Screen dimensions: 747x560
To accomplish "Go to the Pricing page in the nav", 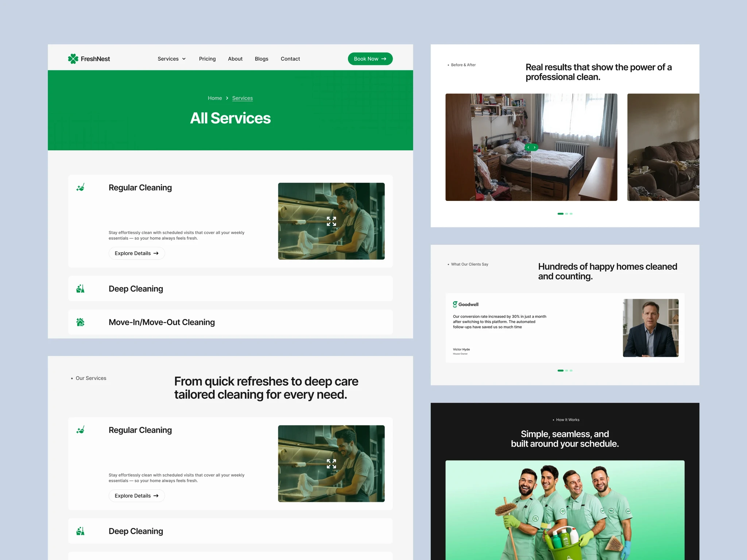I will (x=207, y=59).
